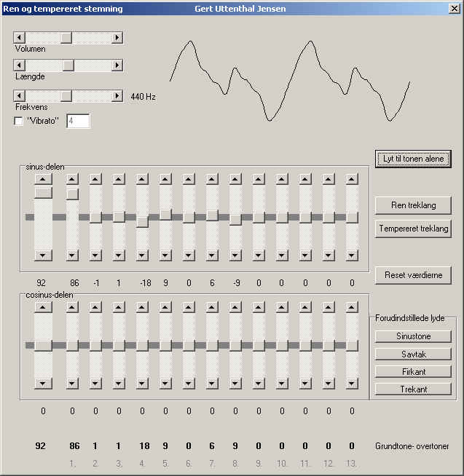The image size is (464, 476).
Task: Click the waveform display graph
Action: click(x=290, y=81)
